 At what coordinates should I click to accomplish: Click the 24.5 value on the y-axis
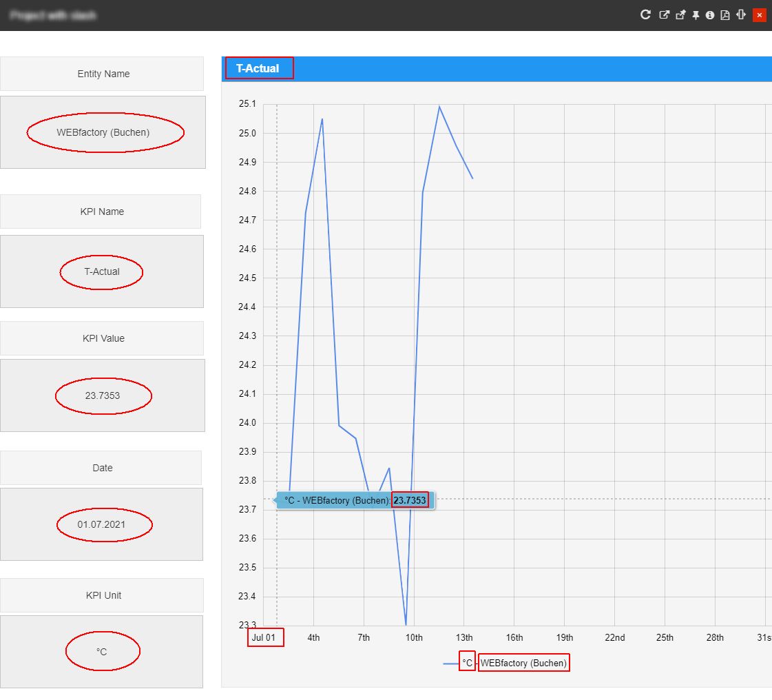248,278
